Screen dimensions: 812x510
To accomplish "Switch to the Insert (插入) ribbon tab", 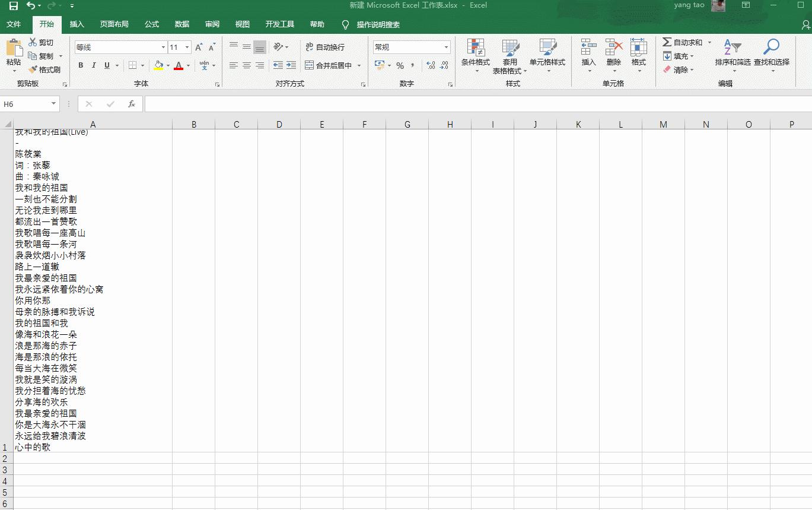I will 77,24.
